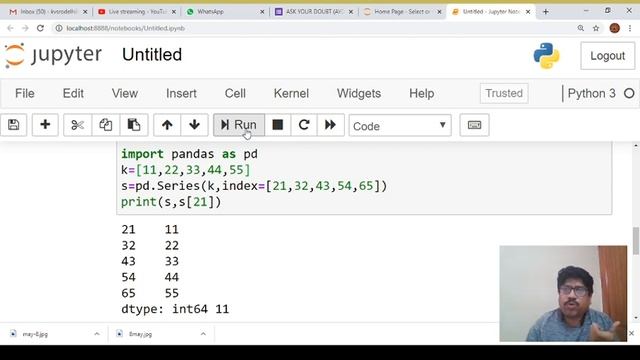Click the Python logo icon
This screenshot has height=360, width=640.
coord(546,56)
